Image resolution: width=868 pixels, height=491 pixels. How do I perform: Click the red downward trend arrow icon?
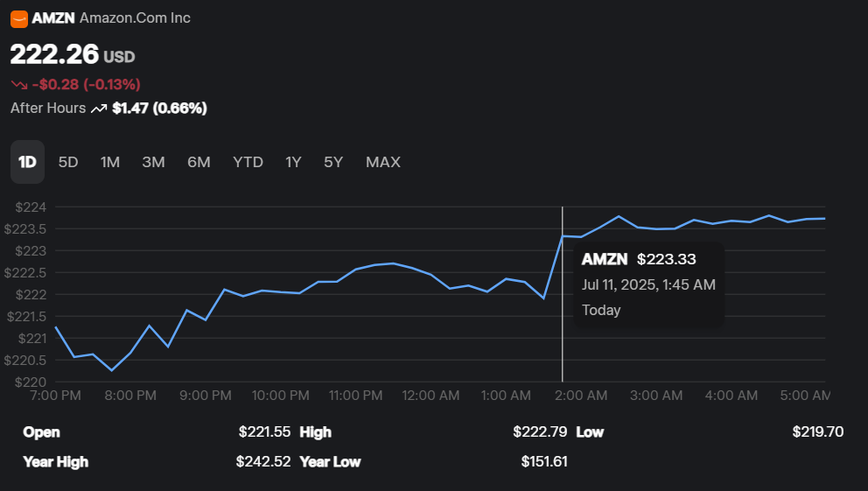point(18,85)
